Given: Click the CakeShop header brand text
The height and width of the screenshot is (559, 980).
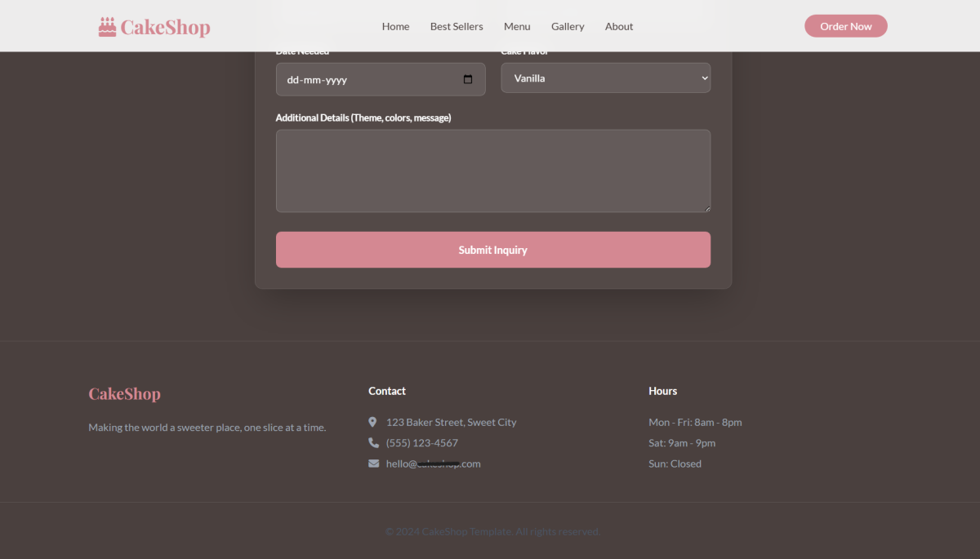Looking at the screenshot, I should click(165, 27).
